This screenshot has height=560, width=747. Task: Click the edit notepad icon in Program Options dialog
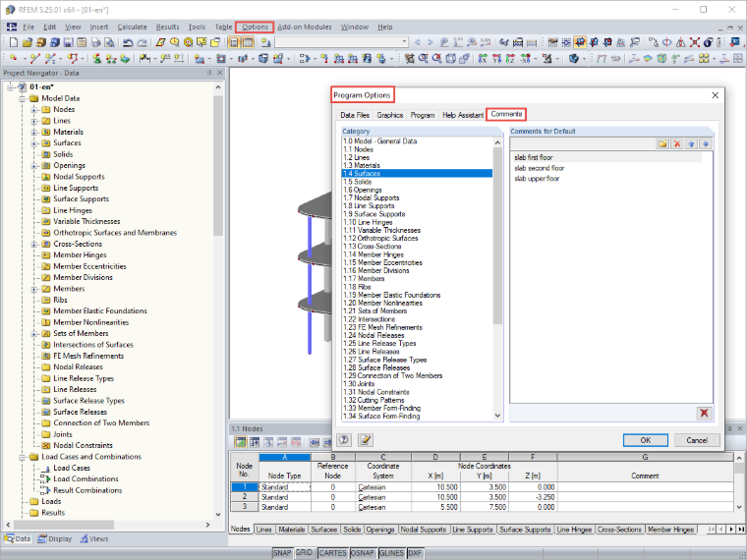coord(366,440)
